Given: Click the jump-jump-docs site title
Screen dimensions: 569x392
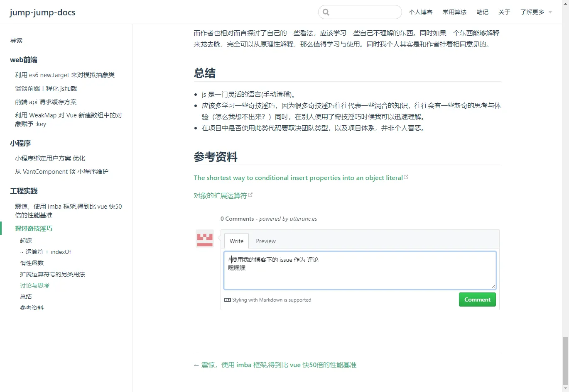Looking at the screenshot, I should coord(42,12).
